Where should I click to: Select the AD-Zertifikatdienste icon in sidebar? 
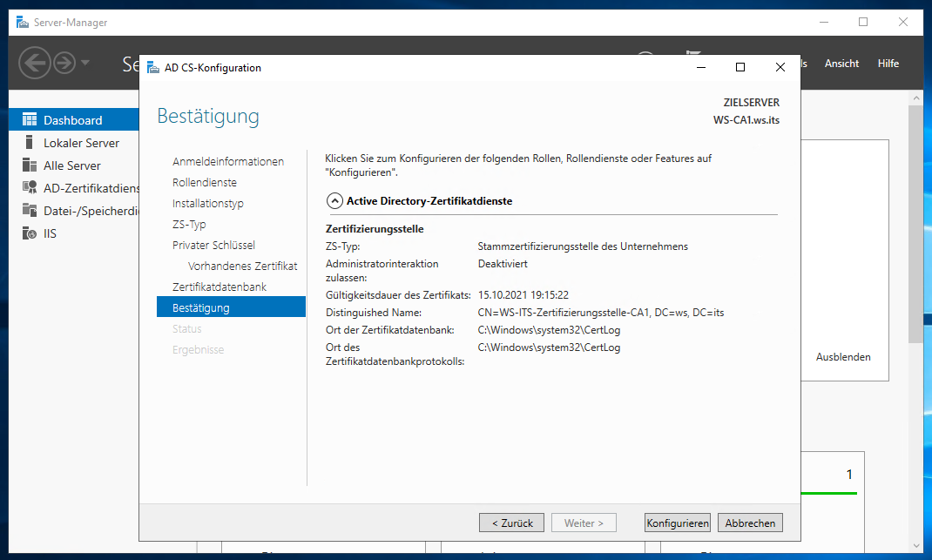pyautogui.click(x=29, y=188)
